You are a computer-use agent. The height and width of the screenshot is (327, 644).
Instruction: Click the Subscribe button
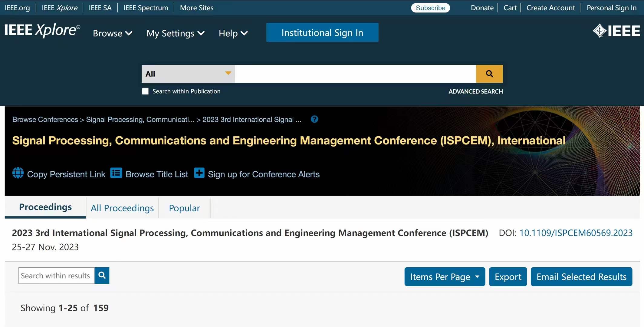pos(430,8)
